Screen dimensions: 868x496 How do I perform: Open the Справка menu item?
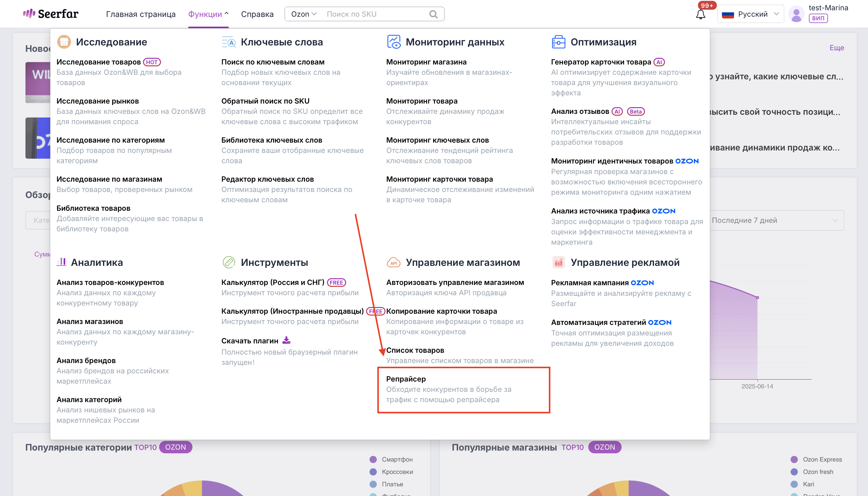pyautogui.click(x=257, y=14)
